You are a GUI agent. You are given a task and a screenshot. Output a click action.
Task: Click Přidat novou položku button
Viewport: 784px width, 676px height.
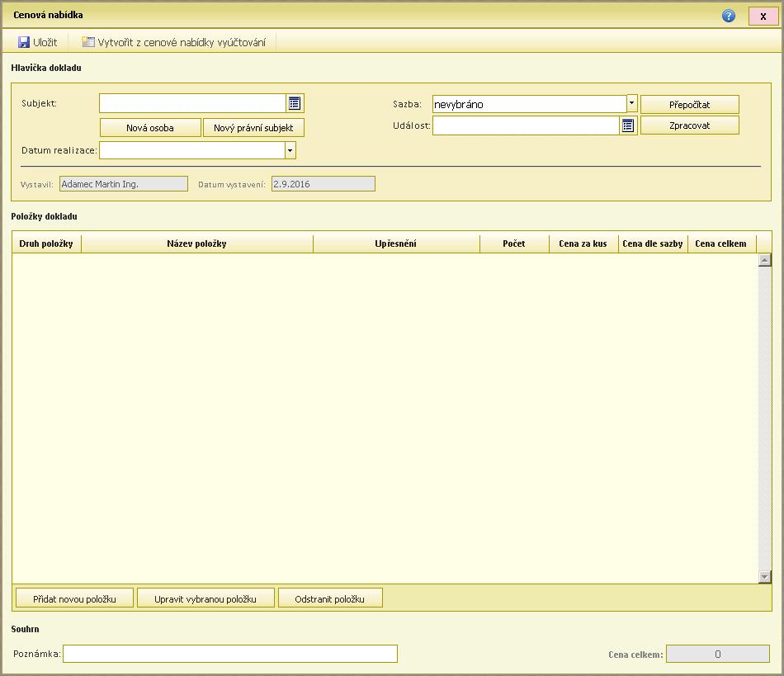[x=74, y=598]
